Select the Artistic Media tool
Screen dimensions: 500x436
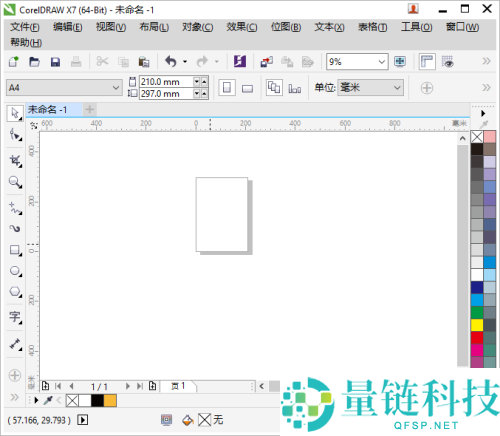click(x=15, y=228)
